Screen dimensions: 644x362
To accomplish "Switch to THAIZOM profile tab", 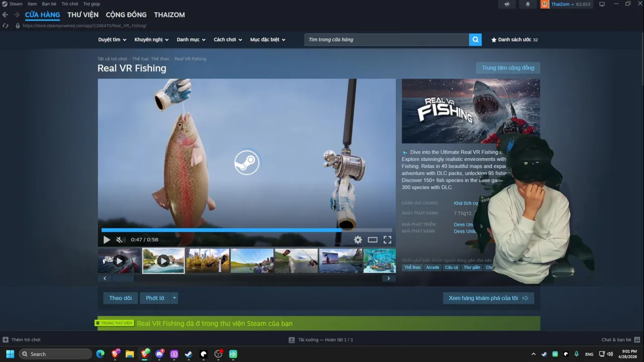I will click(170, 15).
